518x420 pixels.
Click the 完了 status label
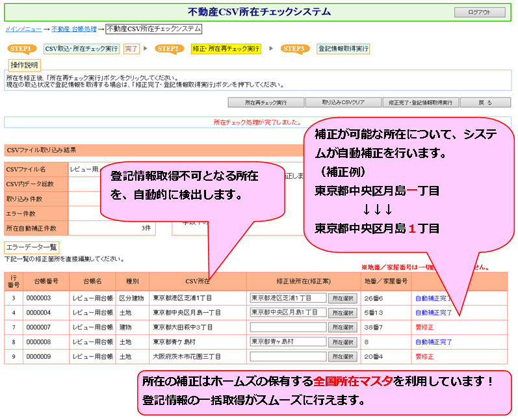(x=131, y=49)
